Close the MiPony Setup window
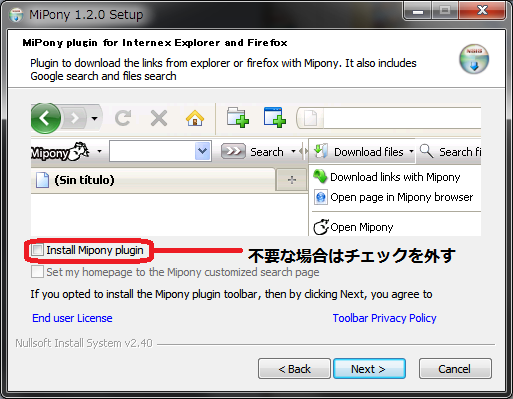Viewport: 513px width, 399px height. click(x=482, y=11)
